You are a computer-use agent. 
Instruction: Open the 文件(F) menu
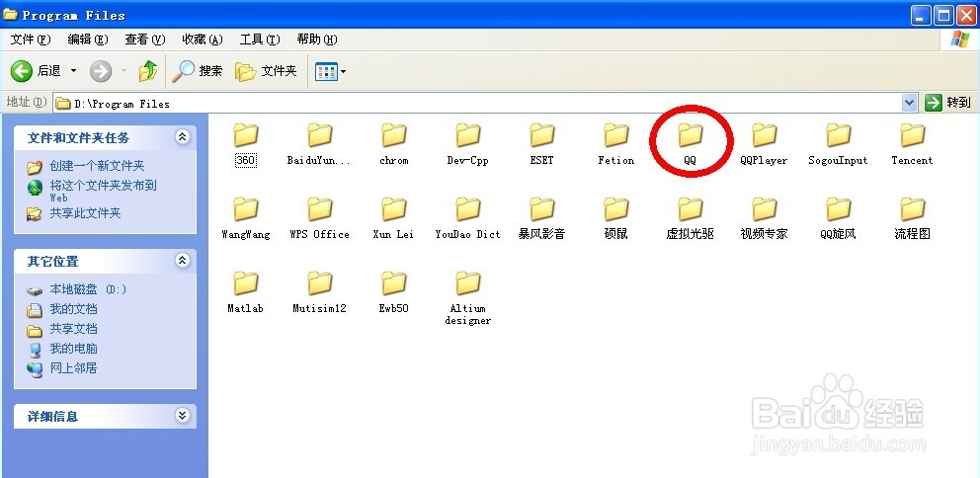click(x=31, y=40)
